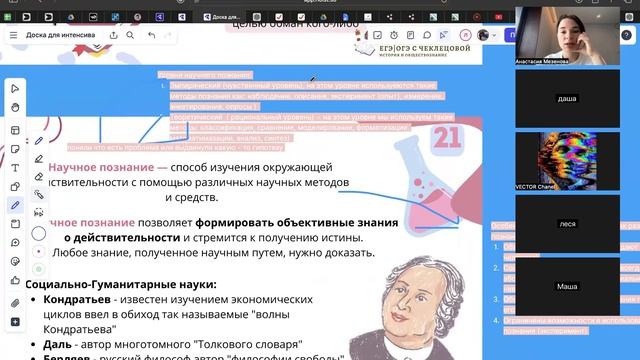
Task: Click the VECTOR Chanel participant tile
Action: tap(567, 161)
